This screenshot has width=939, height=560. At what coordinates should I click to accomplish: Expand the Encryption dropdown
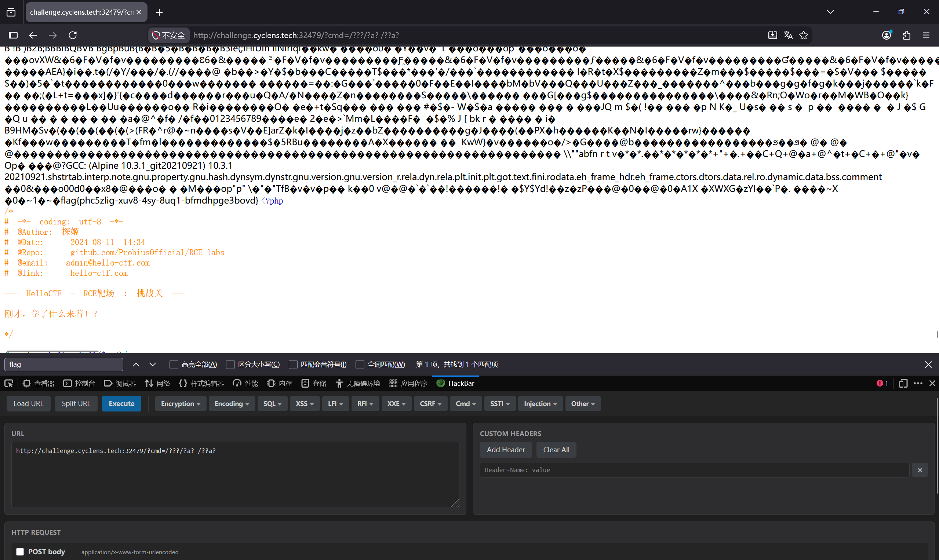click(x=181, y=404)
